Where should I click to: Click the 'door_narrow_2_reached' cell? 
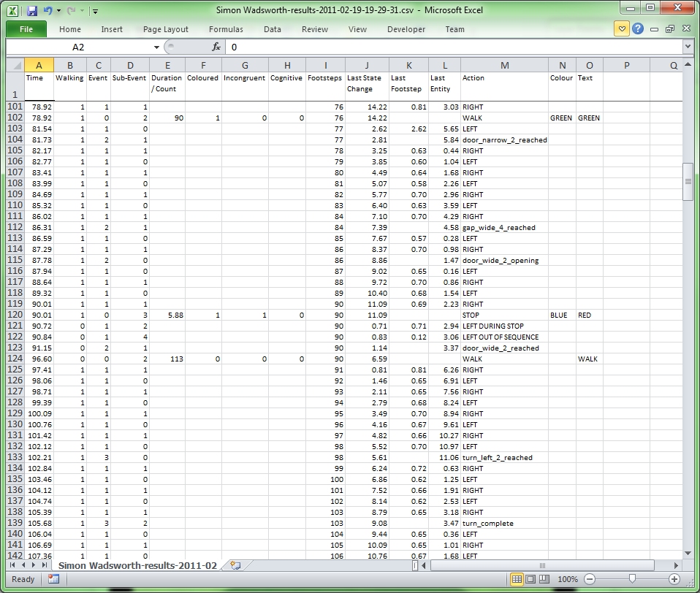click(x=504, y=139)
